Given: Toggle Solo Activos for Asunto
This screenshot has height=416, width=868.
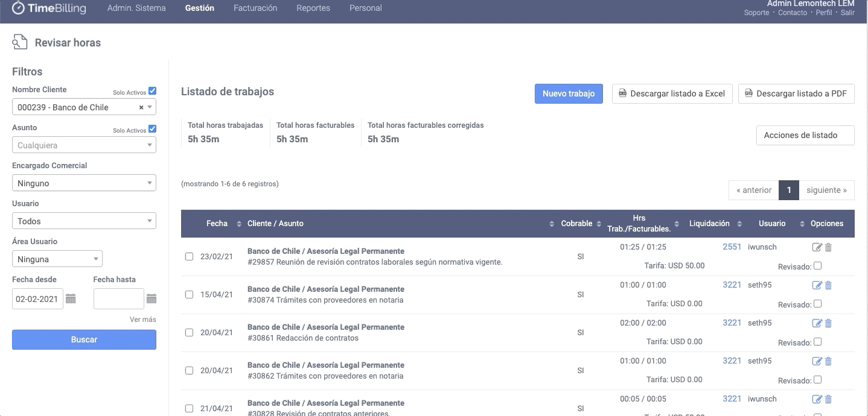Looking at the screenshot, I should [x=152, y=129].
